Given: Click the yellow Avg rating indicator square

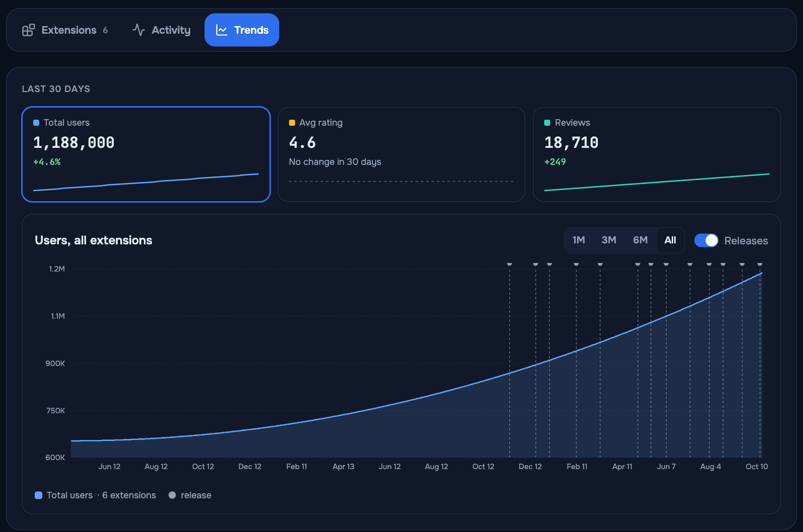Looking at the screenshot, I should coord(292,123).
